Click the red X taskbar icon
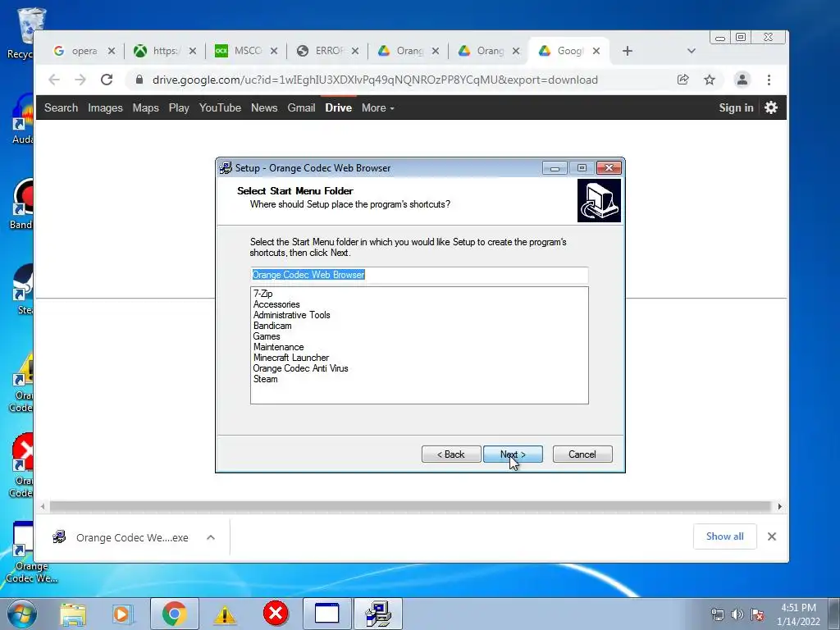The height and width of the screenshot is (630, 840). tap(276, 614)
